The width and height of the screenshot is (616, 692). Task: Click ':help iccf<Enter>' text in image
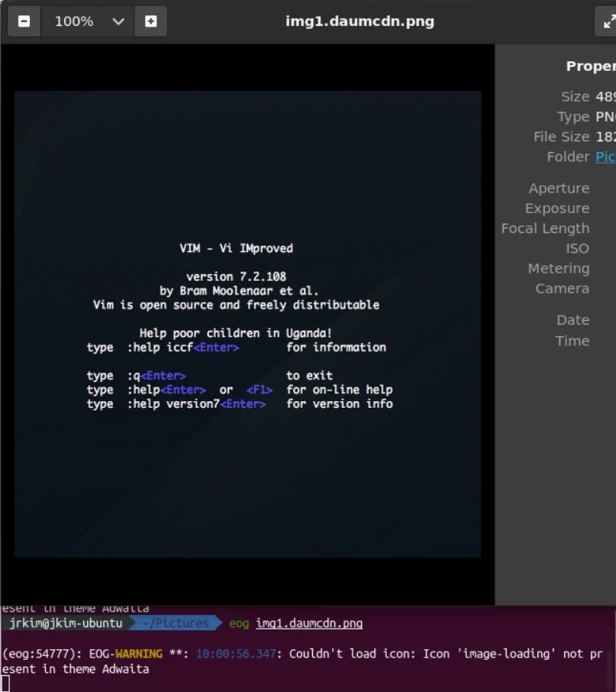[x=183, y=348]
